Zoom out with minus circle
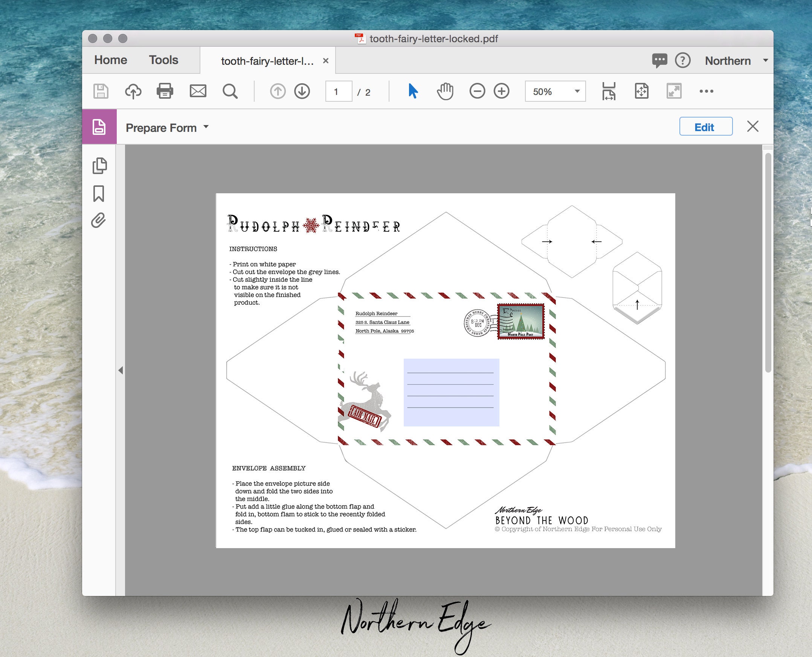The width and height of the screenshot is (812, 657). 477,91
